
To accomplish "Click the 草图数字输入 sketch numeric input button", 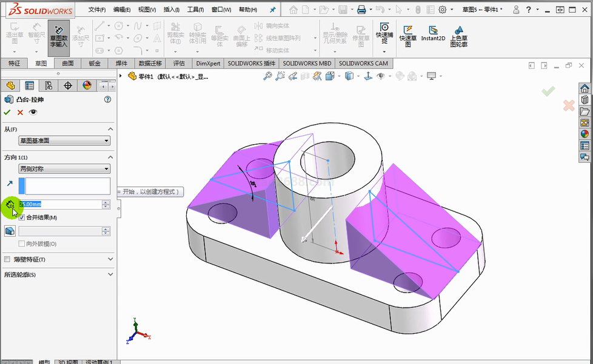I will (x=59, y=36).
